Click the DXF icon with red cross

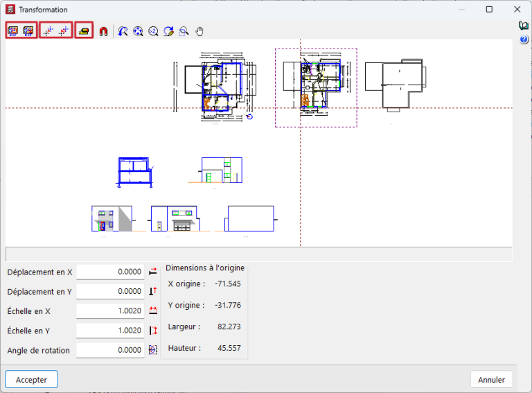pyautogui.click(x=28, y=31)
